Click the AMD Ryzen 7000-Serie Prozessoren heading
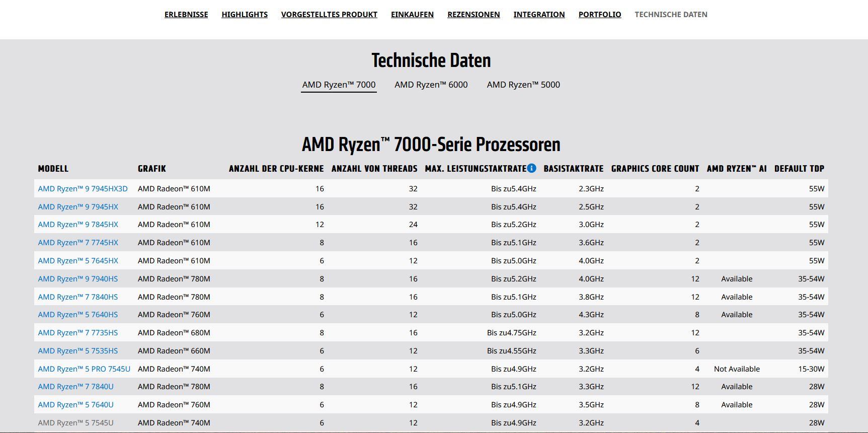This screenshot has height=433, width=868. [x=431, y=145]
